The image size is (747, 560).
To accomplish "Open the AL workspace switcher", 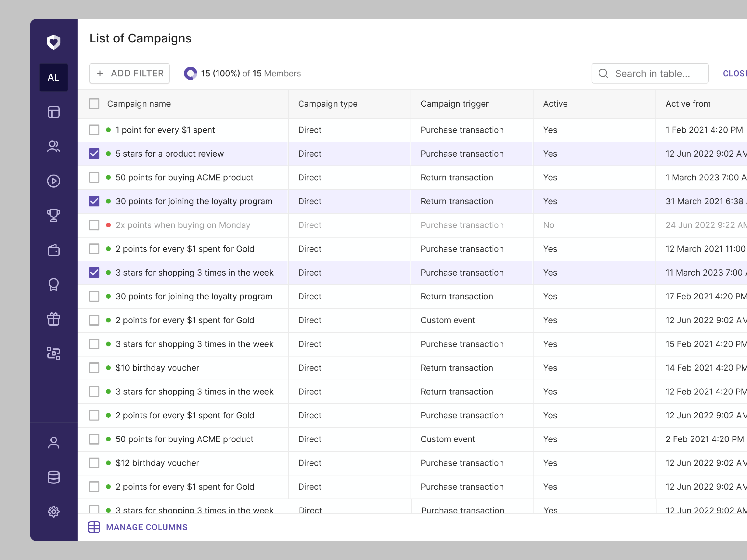I will pyautogui.click(x=53, y=77).
